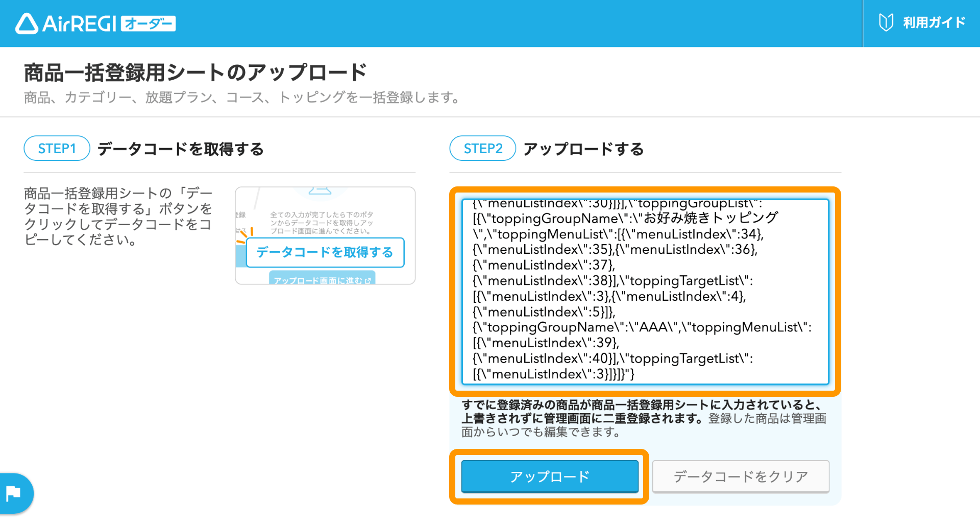The width and height of the screenshot is (980, 526).
Task: Click データコードをクリア button
Action: click(x=741, y=476)
